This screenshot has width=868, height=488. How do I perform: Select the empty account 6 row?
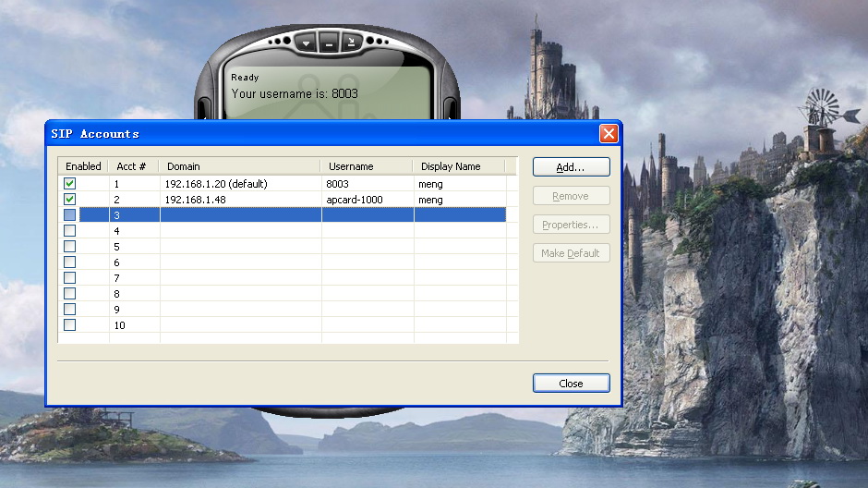(277, 262)
